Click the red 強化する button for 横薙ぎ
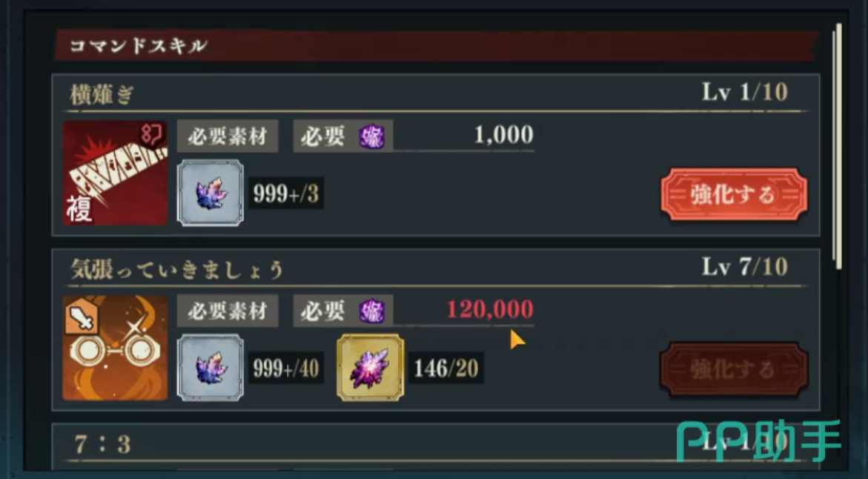The image size is (868, 479). 734,195
